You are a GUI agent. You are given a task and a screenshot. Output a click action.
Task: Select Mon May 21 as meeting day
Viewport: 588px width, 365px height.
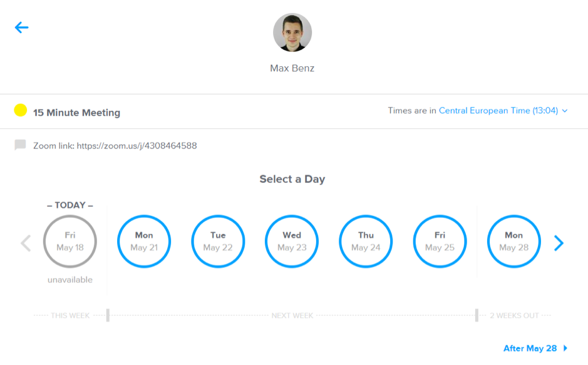click(144, 241)
